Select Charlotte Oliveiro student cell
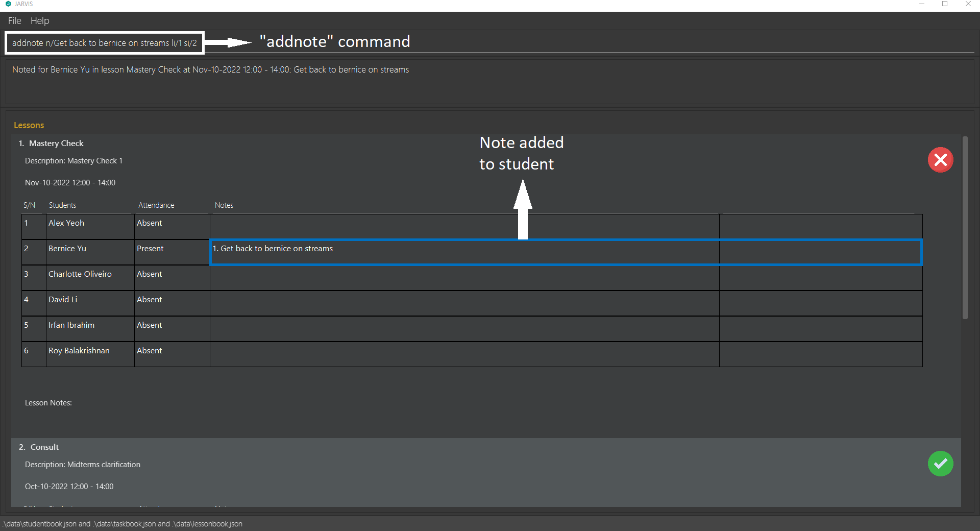The image size is (980, 531). click(90, 278)
